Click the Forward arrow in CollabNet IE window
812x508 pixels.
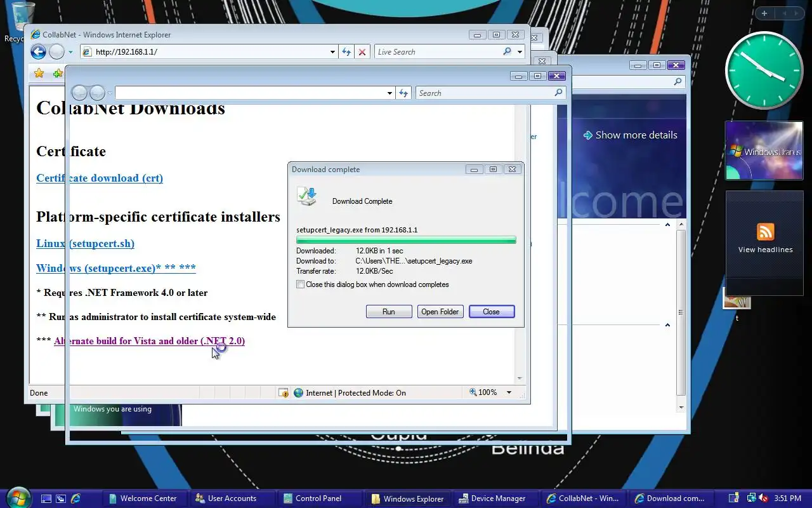click(x=56, y=52)
